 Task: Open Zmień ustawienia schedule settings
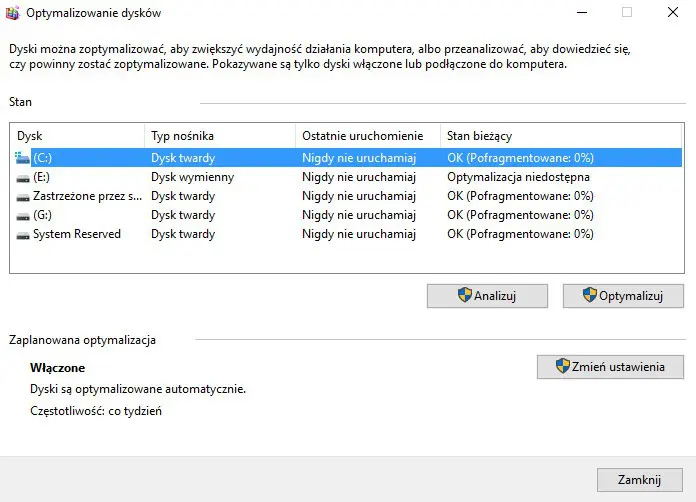pyautogui.click(x=610, y=367)
